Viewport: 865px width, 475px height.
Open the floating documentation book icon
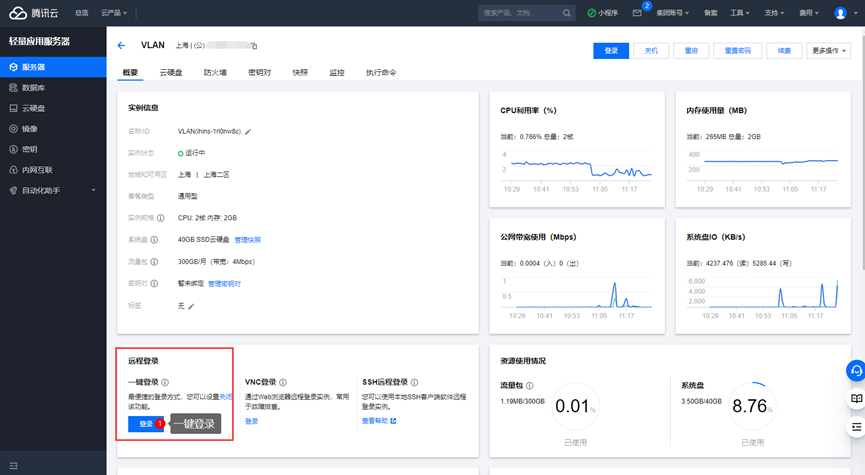pyautogui.click(x=856, y=398)
